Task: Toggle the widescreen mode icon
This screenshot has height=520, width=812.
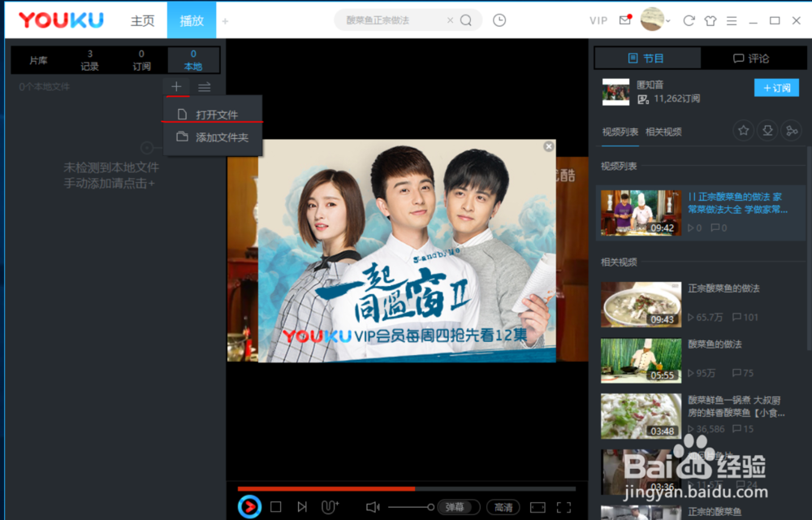Action: click(538, 507)
